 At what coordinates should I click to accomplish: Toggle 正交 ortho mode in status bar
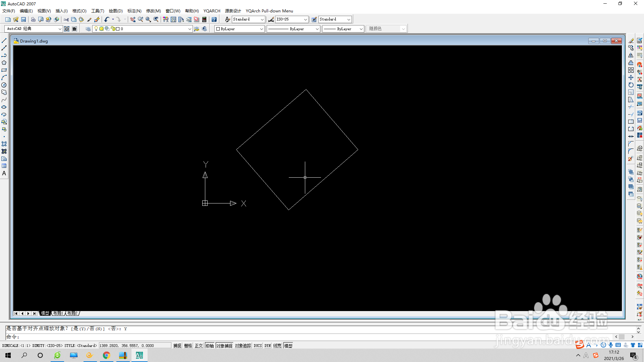(x=199, y=346)
